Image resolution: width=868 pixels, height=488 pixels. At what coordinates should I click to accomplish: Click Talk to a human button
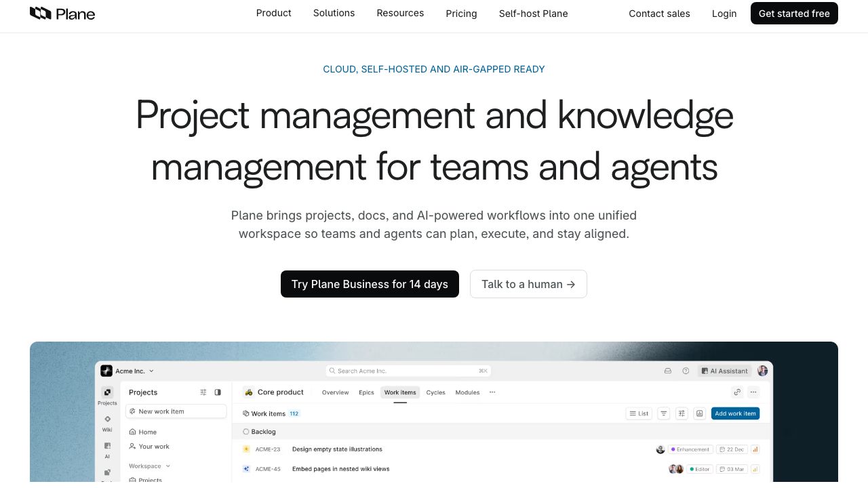point(528,284)
